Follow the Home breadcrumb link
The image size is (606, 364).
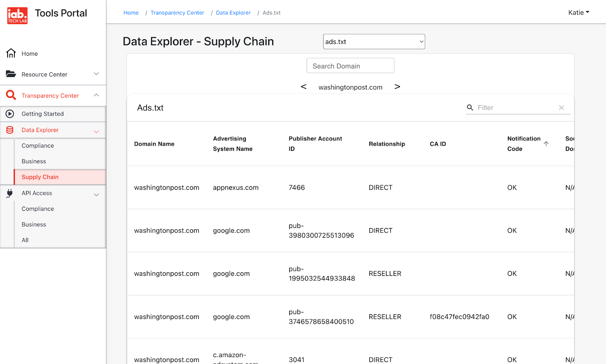(131, 13)
